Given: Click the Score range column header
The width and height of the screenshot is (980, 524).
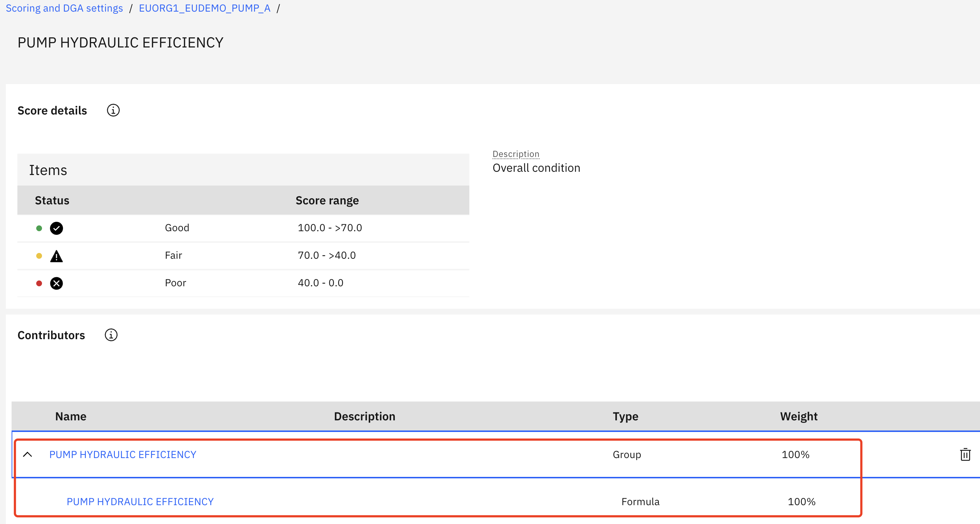Looking at the screenshot, I should pos(327,200).
